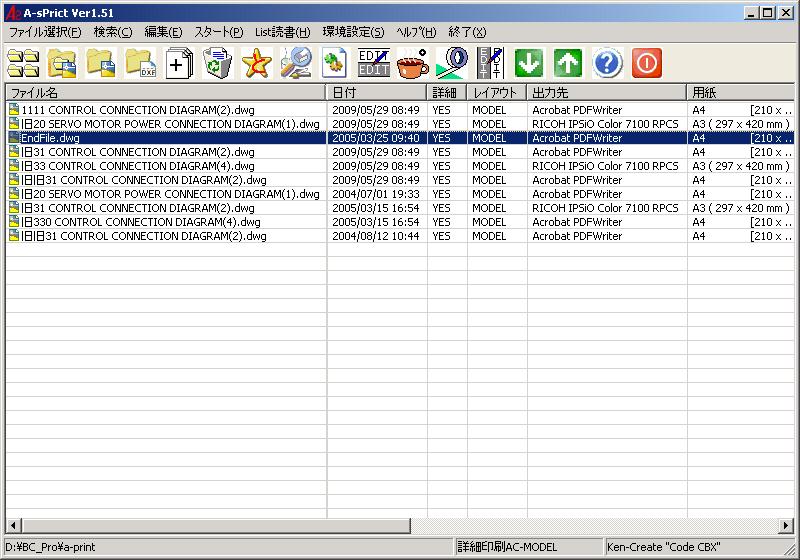
Task: Click the green down arrow icon
Action: 529,64
